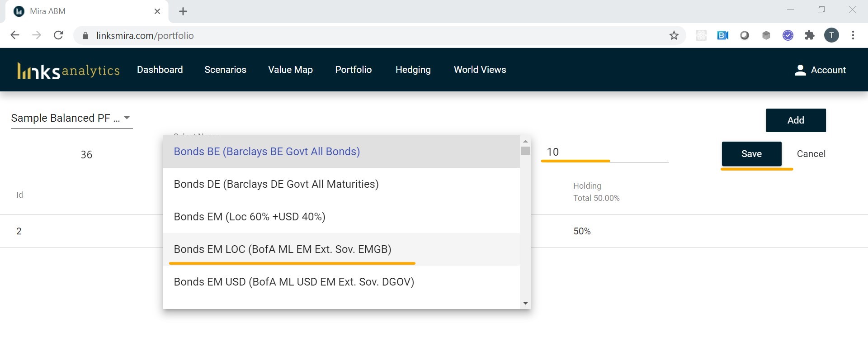Select Bonds DE (Barclays DE Govt All Maturities)
Screen dimensions: 868x357
341,184
